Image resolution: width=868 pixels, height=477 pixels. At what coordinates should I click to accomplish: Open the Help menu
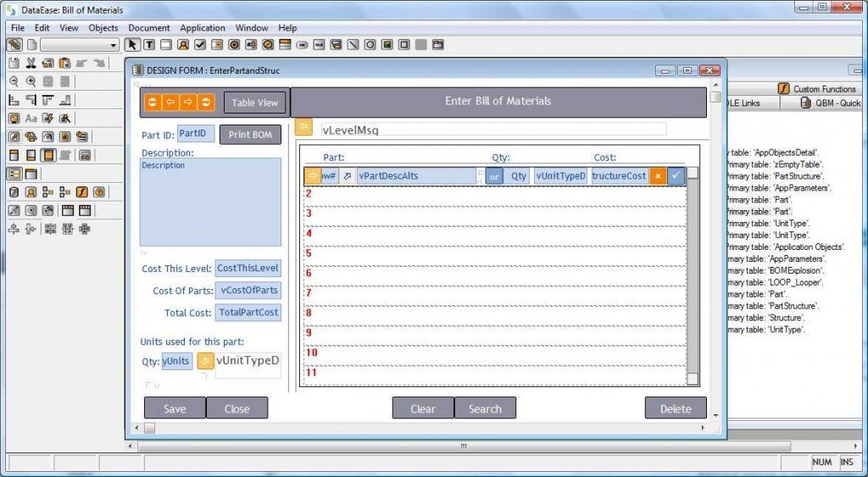(x=287, y=28)
